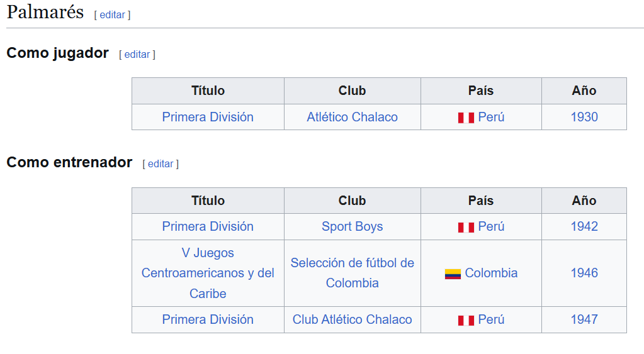Click the Peru flag in the player table
The image size is (644, 354).
[466, 118]
